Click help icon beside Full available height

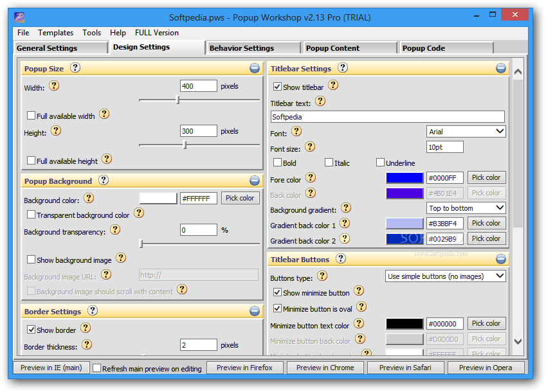click(107, 159)
